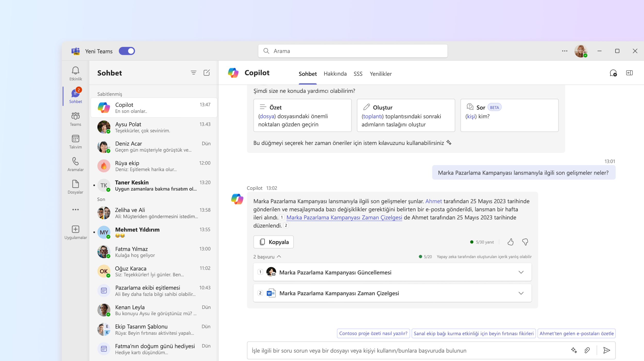Open Aramalar (Calls) section
This screenshot has height=361, width=644.
75,164
